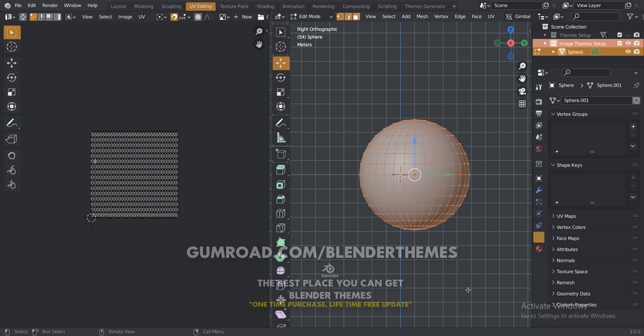Open the Output properties tab
644x336 pixels.
pos(539,113)
